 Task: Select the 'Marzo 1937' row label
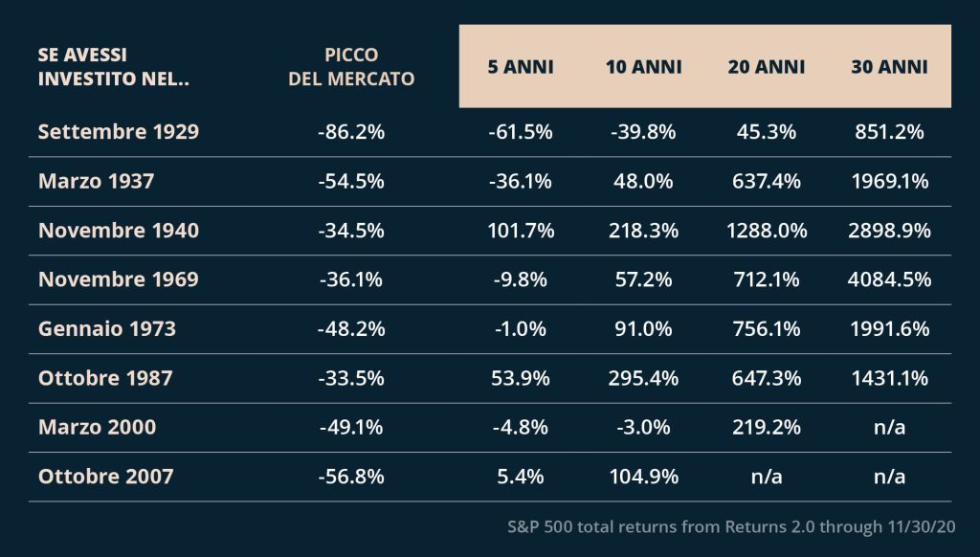point(97,181)
